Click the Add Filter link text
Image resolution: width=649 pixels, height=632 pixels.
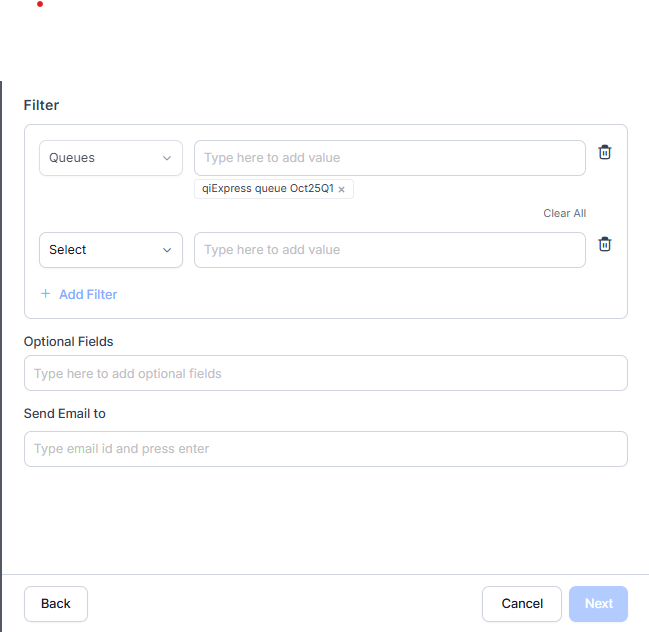88,294
